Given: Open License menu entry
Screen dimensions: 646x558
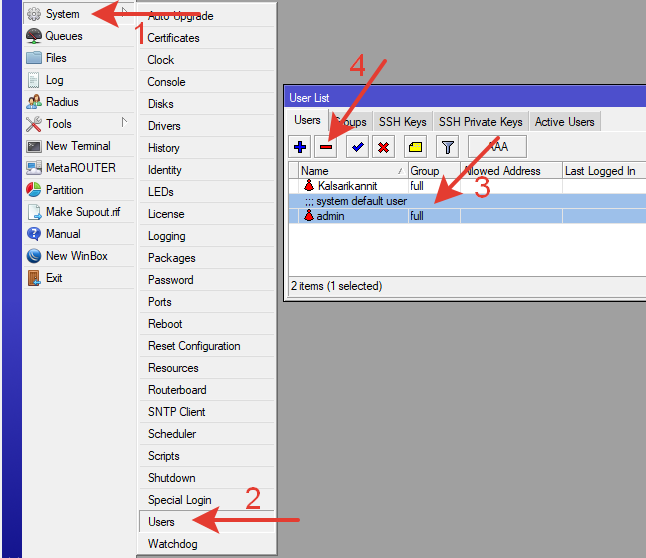Looking at the screenshot, I should [207, 214].
